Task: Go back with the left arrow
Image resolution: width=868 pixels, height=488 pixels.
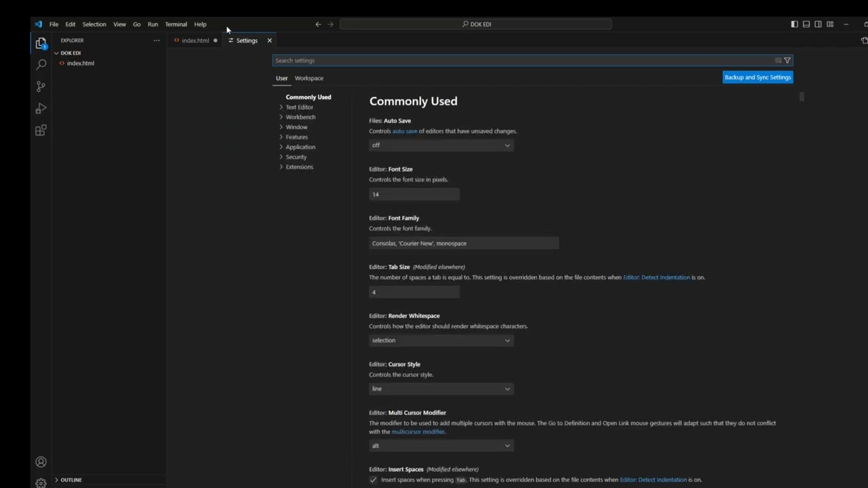Action: click(318, 24)
